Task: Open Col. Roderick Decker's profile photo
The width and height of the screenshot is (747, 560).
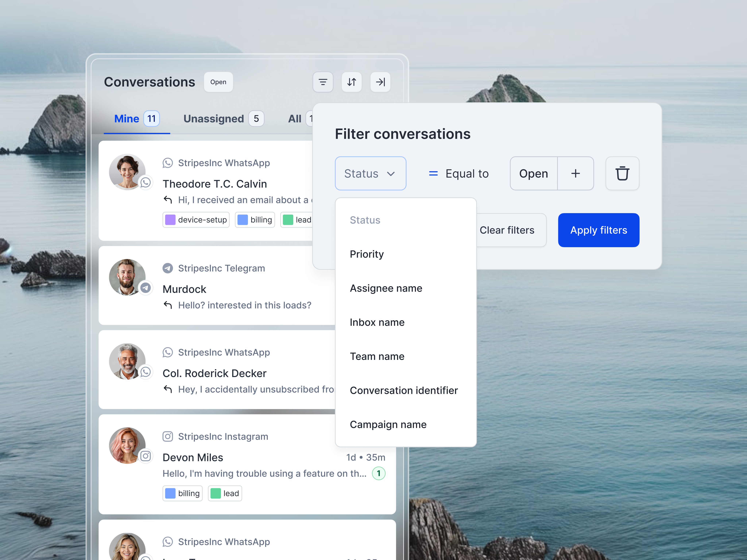Action: [x=127, y=361]
